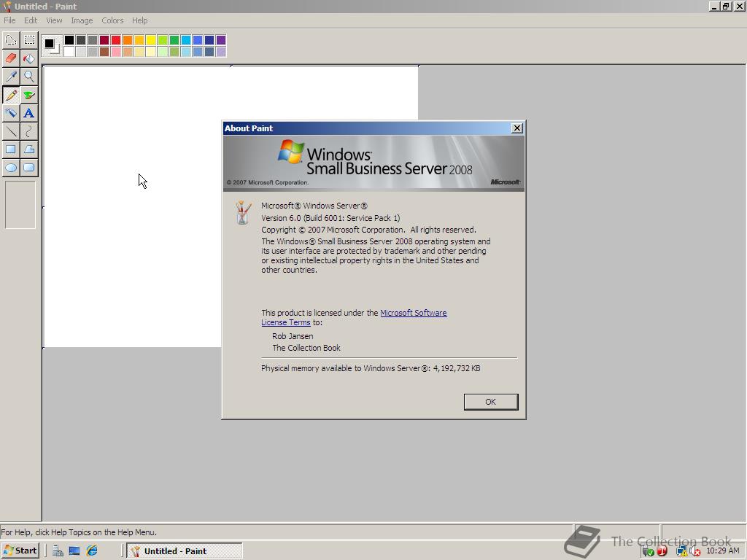Click 'The Collection Book' organization text in dialog

[x=306, y=348]
